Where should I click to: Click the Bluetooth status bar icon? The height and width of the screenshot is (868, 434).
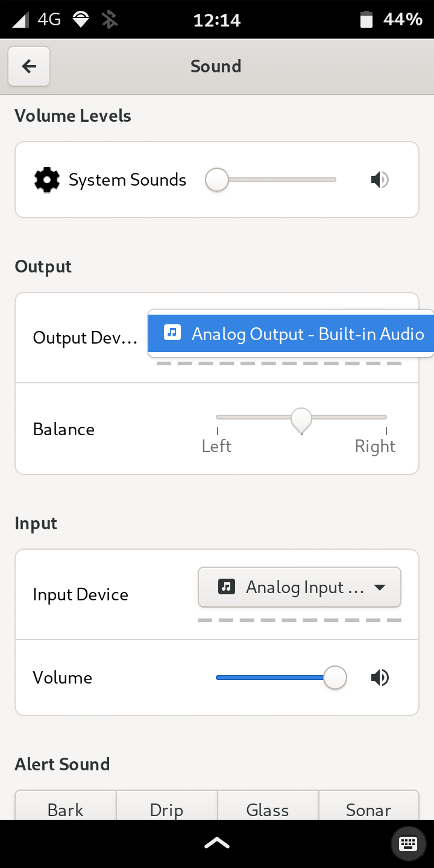click(111, 19)
